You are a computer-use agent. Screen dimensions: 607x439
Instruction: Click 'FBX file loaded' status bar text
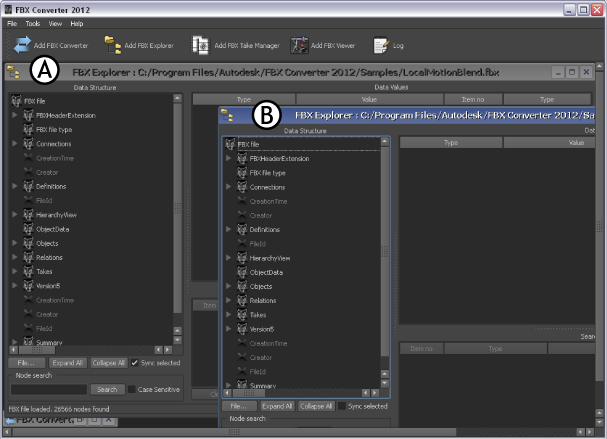59,409
